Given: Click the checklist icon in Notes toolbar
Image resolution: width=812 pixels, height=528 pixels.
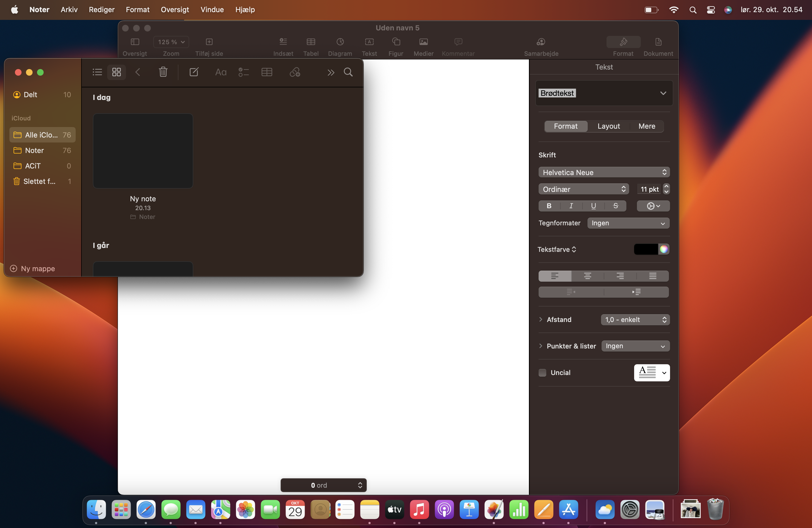Looking at the screenshot, I should 243,72.
